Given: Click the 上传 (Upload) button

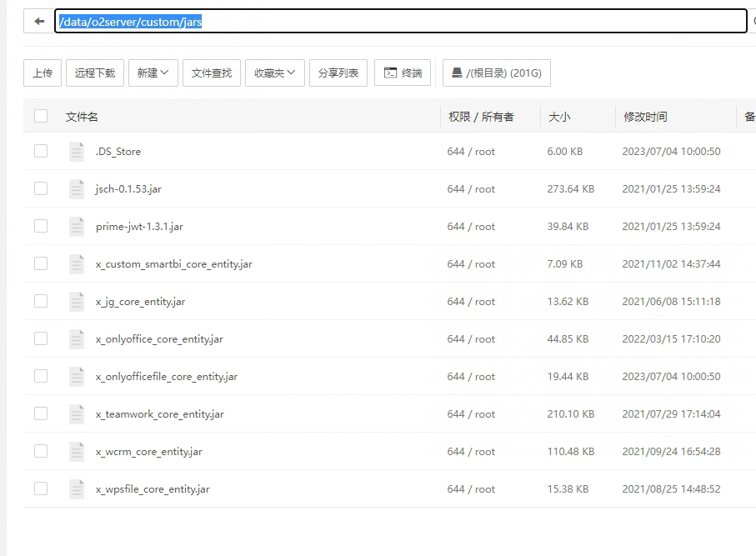Looking at the screenshot, I should click(43, 73).
